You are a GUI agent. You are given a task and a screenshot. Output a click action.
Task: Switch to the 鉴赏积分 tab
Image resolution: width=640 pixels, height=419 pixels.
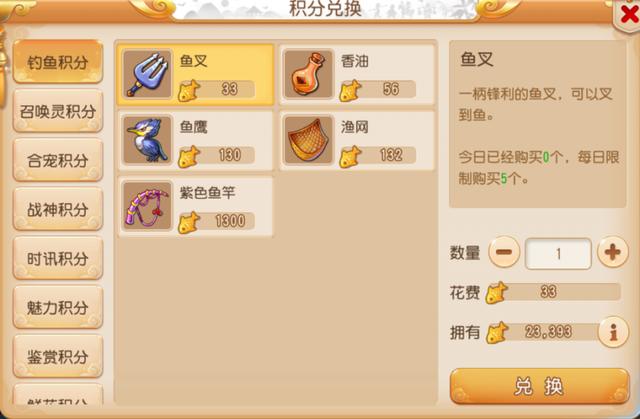click(58, 356)
